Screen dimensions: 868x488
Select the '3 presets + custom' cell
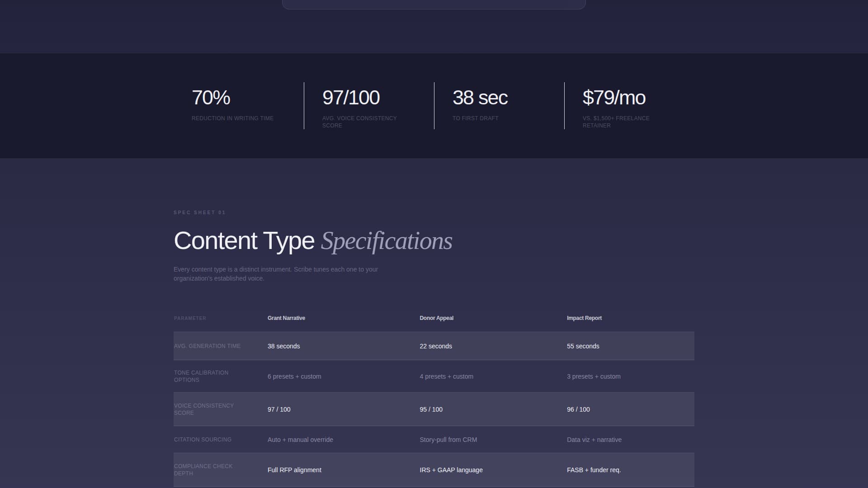coord(594,376)
